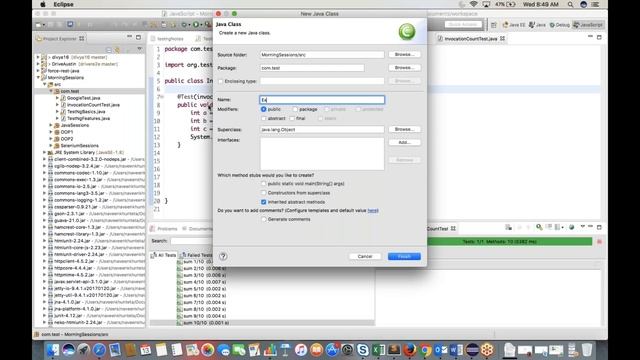Check public static void main stub option
This screenshot has width=640, height=360.
click(263, 184)
